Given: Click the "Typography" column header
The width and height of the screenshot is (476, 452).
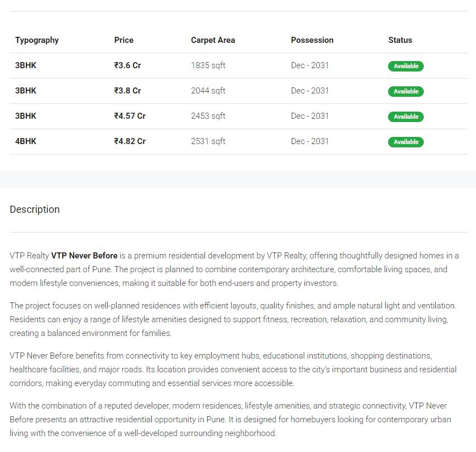Looking at the screenshot, I should click(37, 40).
